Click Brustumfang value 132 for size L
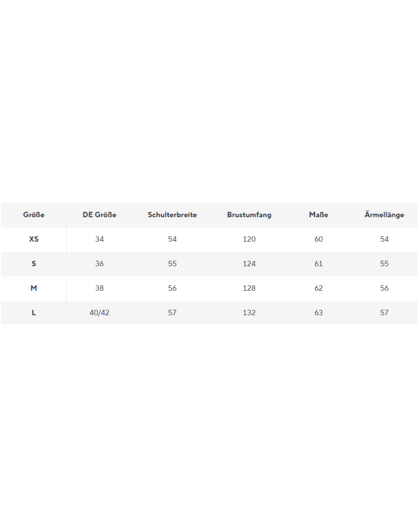 click(249, 313)
